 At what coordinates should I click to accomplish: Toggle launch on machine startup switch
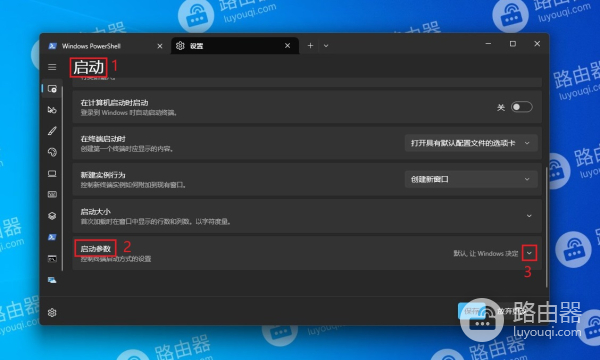pyautogui.click(x=522, y=107)
